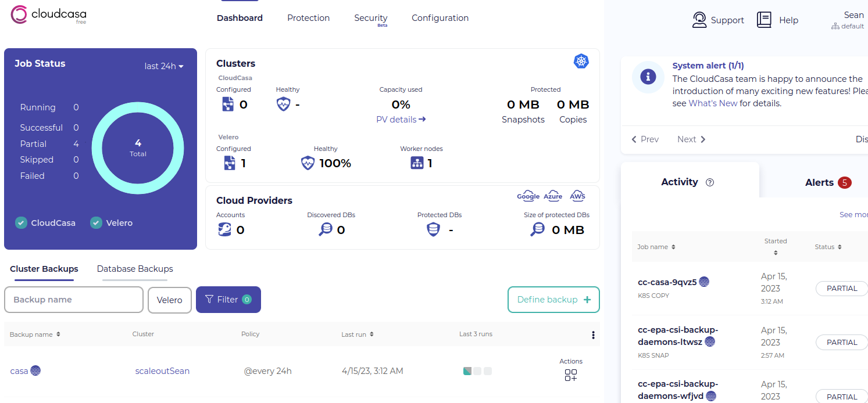Open Support via headset icon
Image resolution: width=868 pixels, height=403 pixels.
pyautogui.click(x=699, y=20)
